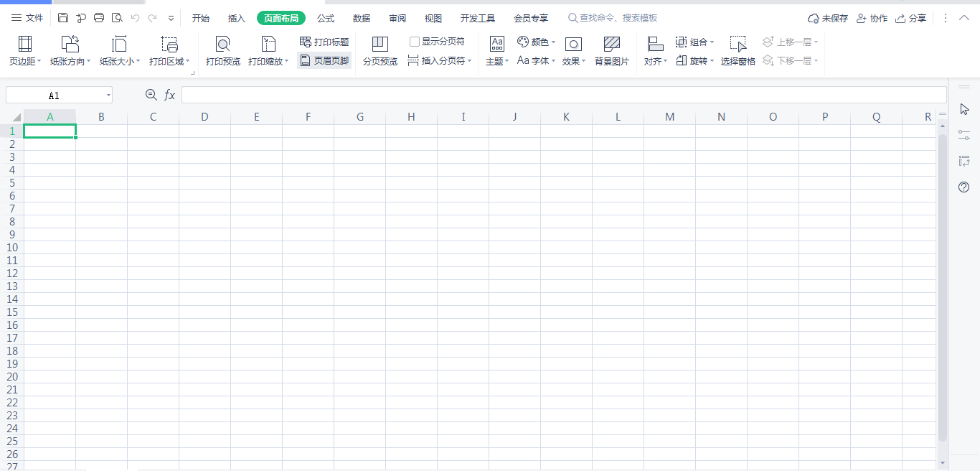Click inside the formula bar input
Viewport: 980px width, 471px height.
pyautogui.click(x=564, y=95)
